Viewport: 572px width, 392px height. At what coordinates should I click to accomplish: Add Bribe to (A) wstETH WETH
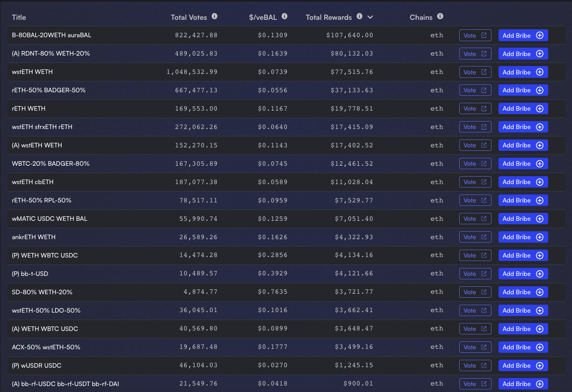pyautogui.click(x=523, y=145)
